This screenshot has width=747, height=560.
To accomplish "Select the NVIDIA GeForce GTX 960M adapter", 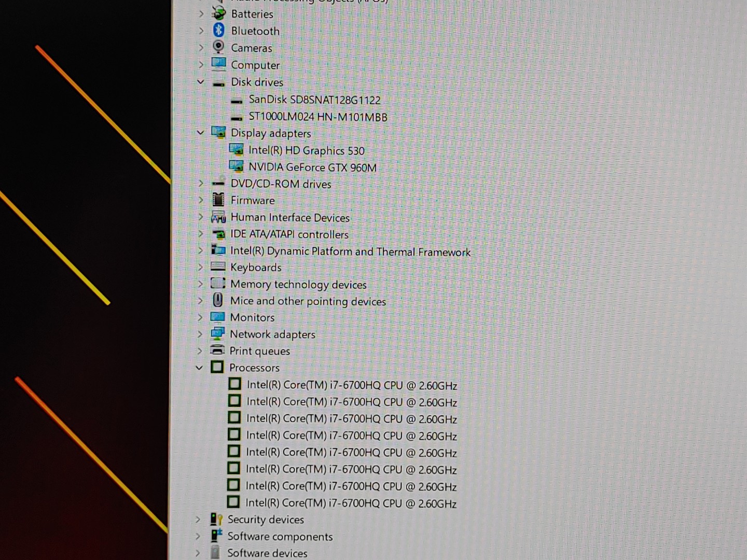I will tap(312, 167).
